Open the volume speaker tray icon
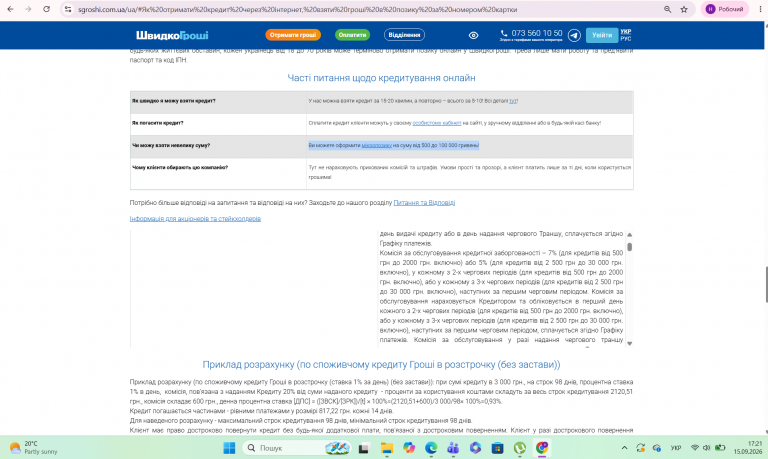This screenshot has width=768, height=459. point(706,448)
